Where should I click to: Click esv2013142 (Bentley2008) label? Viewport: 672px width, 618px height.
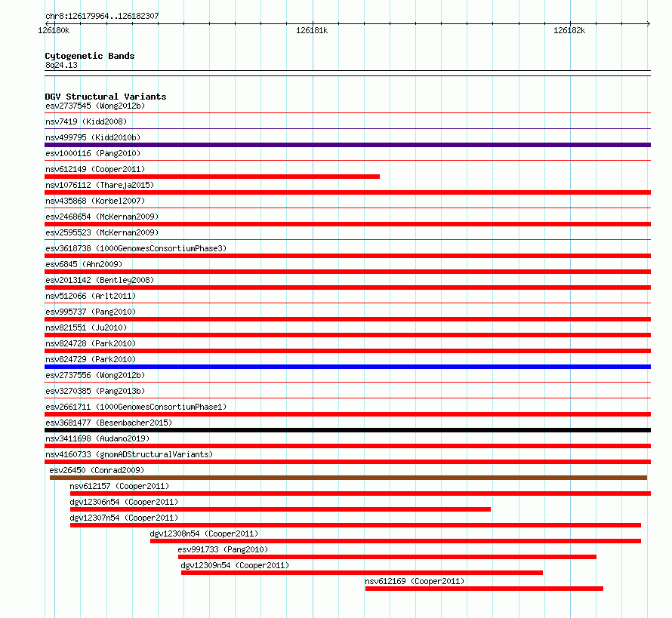pyautogui.click(x=100, y=280)
